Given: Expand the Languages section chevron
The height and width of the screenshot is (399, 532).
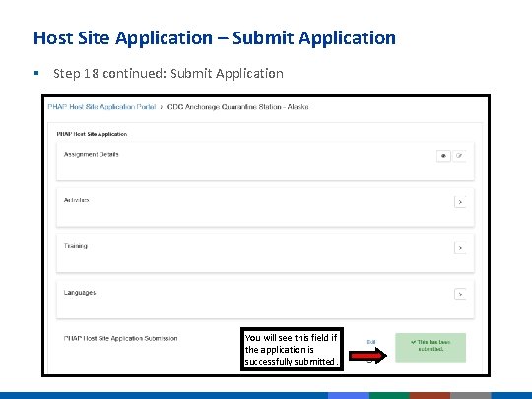Looking at the screenshot, I should point(460,294).
